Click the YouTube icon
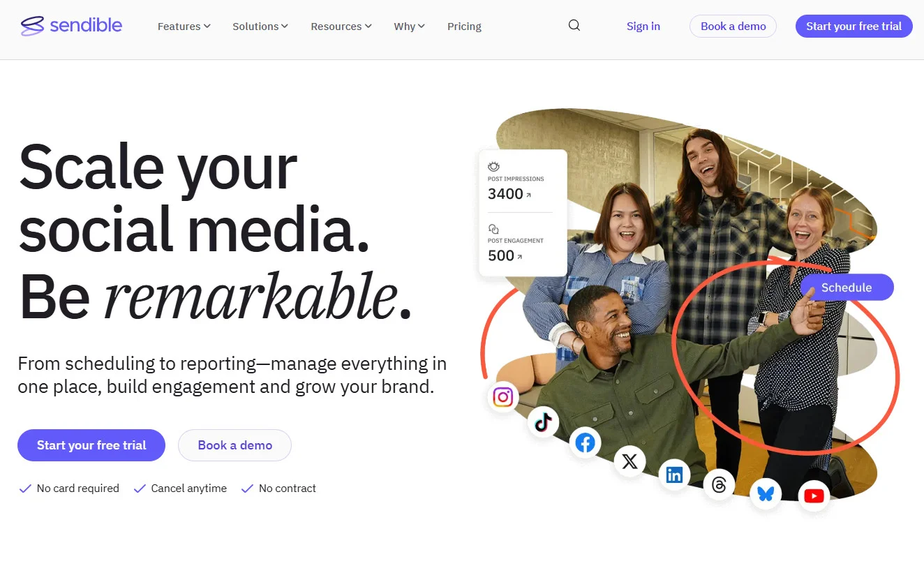The image size is (924, 566). point(814,496)
